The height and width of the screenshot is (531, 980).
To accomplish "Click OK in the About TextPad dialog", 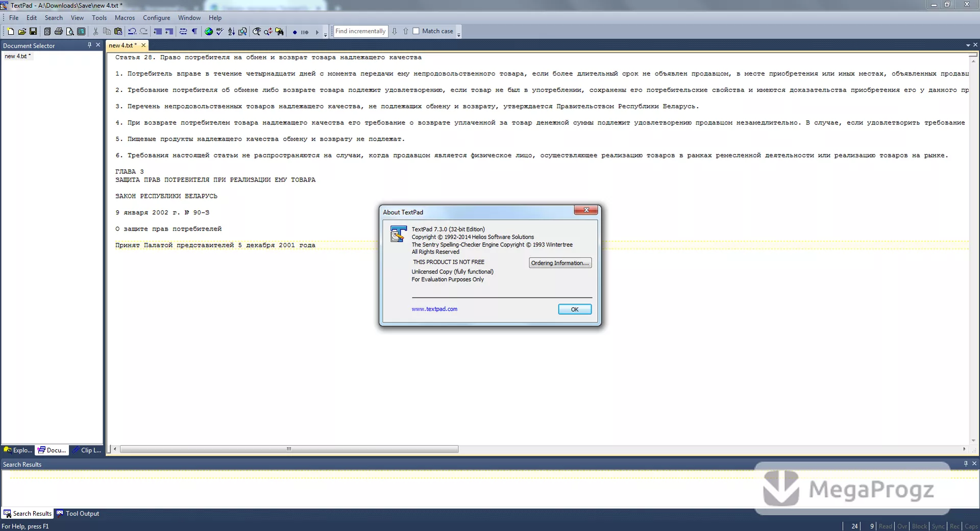I will 575,310.
